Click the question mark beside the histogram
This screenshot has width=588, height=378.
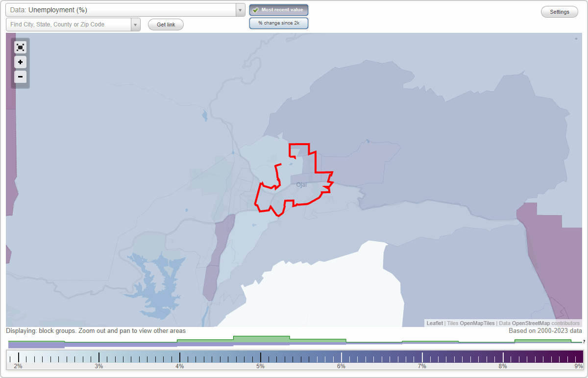584,342
